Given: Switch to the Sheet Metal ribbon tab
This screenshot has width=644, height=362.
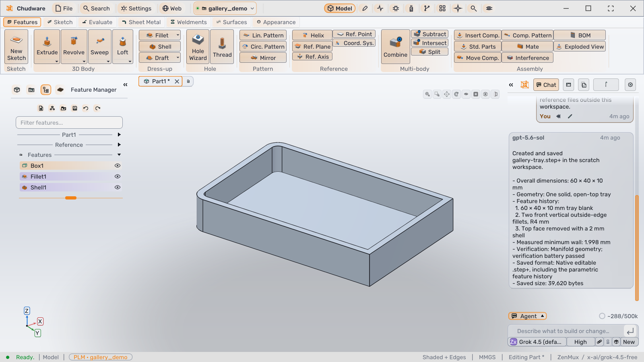Looking at the screenshot, I should pos(141,22).
